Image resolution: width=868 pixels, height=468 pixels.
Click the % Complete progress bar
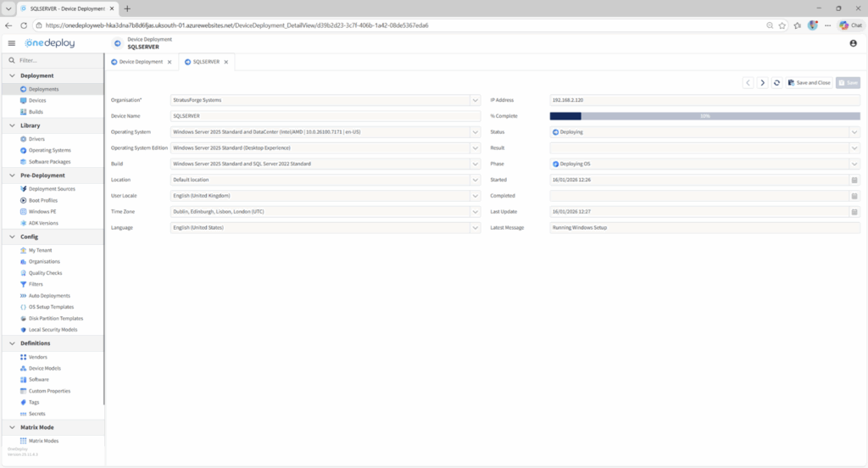(x=704, y=116)
